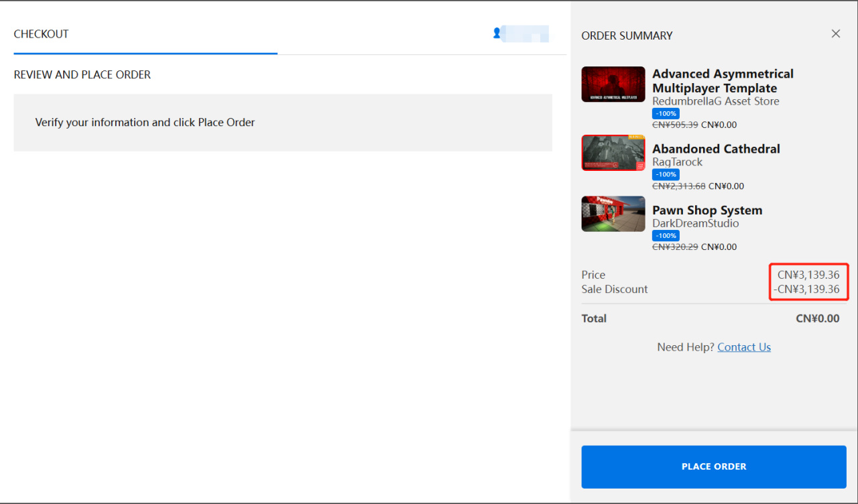Viewport: 858px width, 504px height.
Task: Close the Order Summary panel
Action: coord(836,34)
